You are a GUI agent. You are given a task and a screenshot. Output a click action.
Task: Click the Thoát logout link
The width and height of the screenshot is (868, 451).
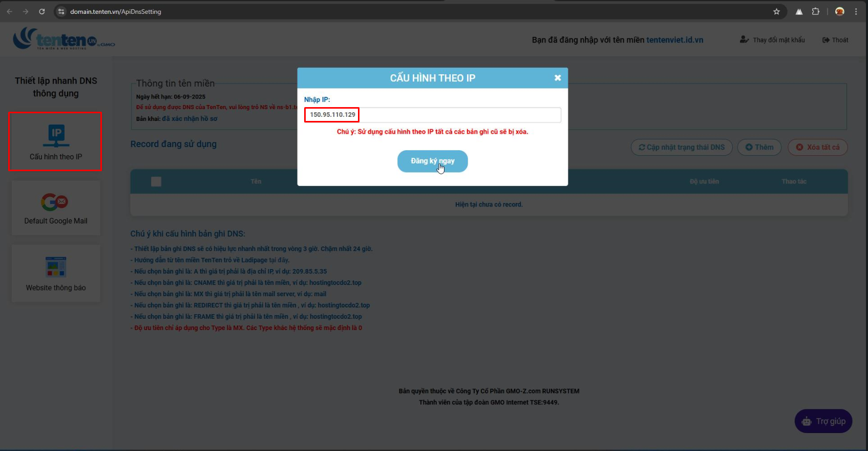coord(835,40)
